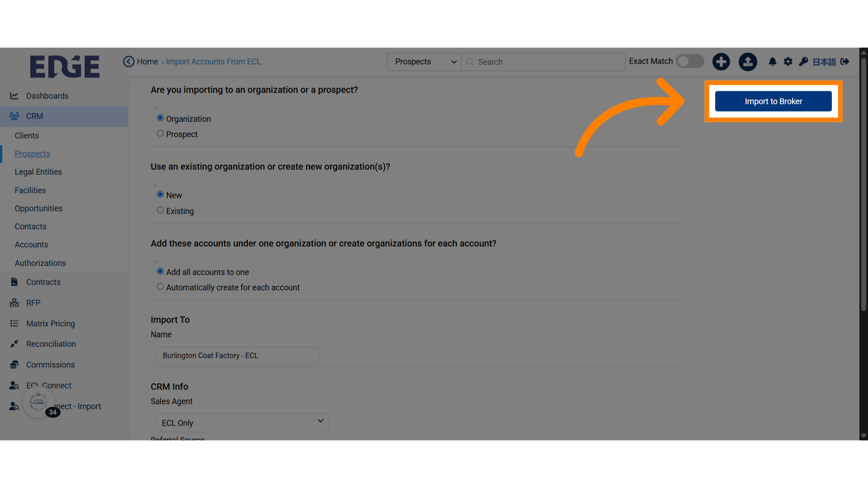Select Add all accounts to one

click(160, 271)
